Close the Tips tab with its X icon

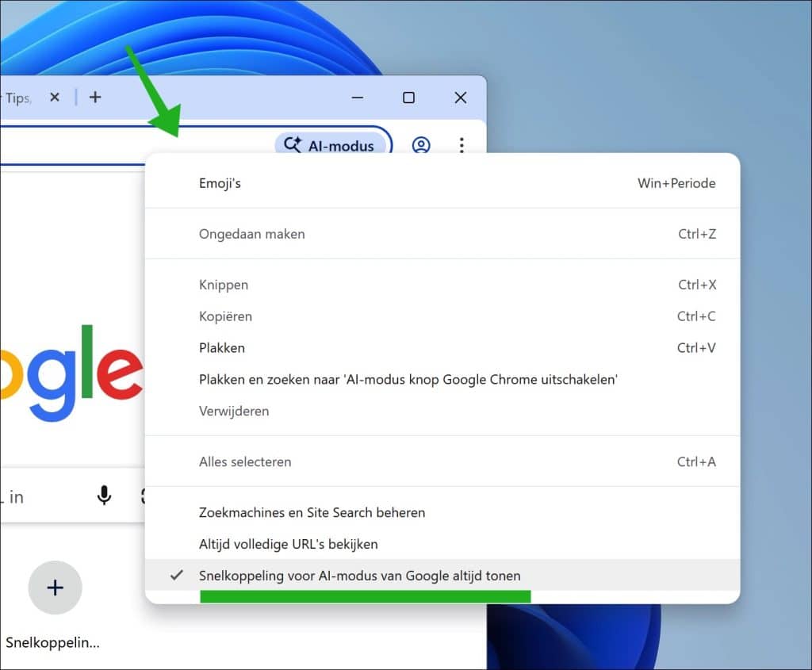[x=54, y=97]
